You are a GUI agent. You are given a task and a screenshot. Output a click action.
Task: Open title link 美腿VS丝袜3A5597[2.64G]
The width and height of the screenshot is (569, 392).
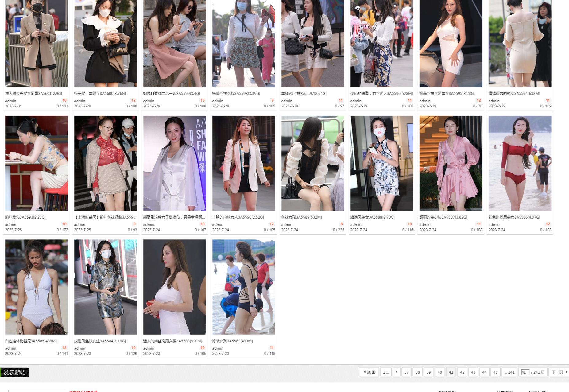pyautogui.click(x=304, y=93)
